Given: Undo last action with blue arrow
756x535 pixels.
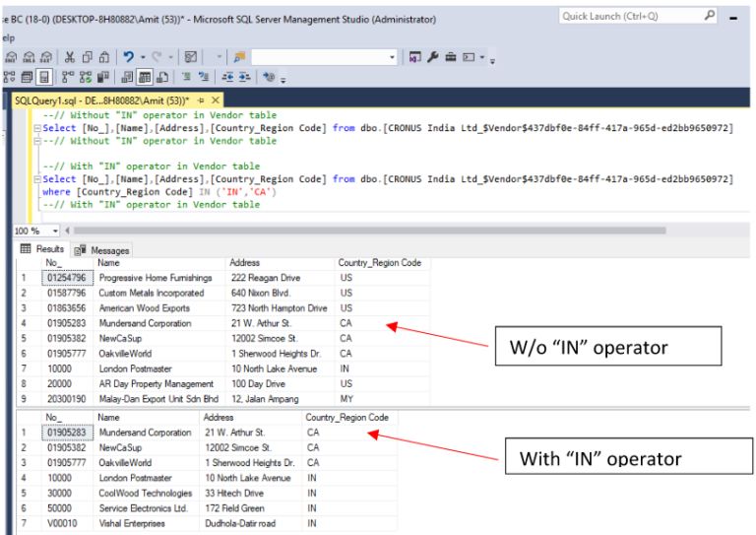Looking at the screenshot, I should tap(129, 57).
